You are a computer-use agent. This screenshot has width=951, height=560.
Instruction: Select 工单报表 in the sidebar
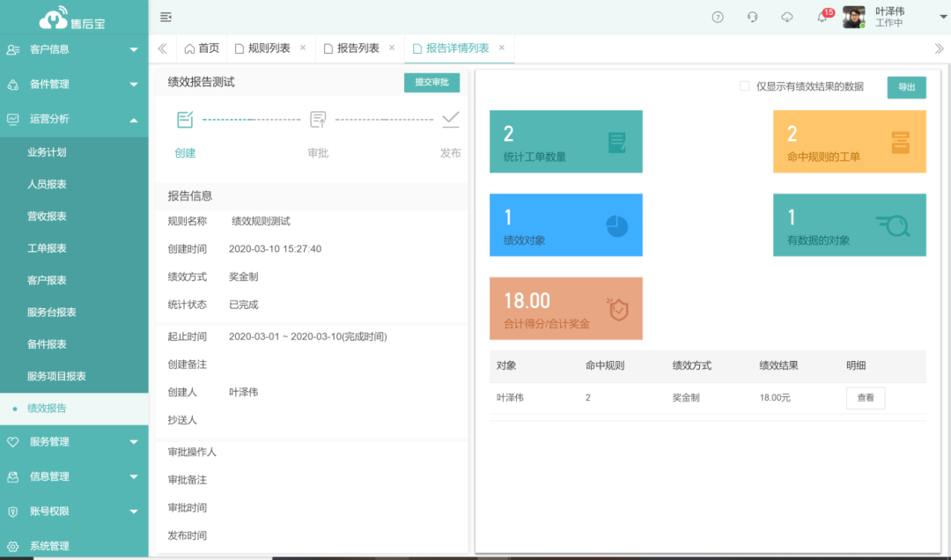pyautogui.click(x=47, y=248)
